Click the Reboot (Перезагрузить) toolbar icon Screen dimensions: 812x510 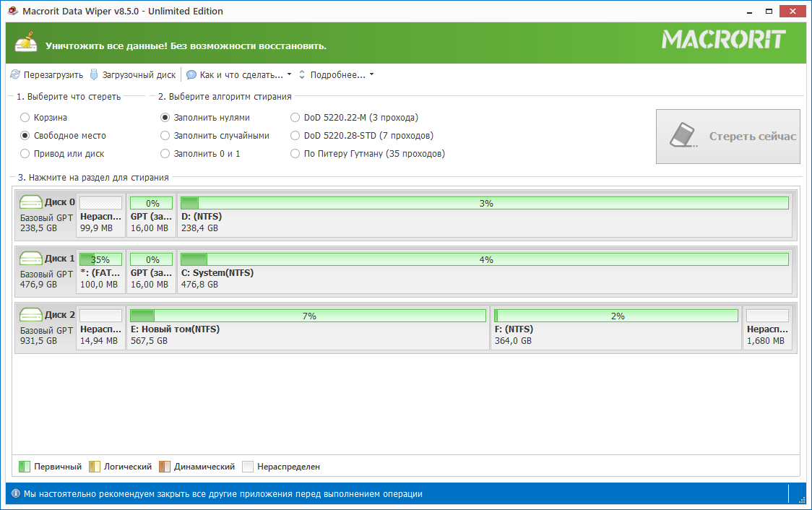(15, 74)
